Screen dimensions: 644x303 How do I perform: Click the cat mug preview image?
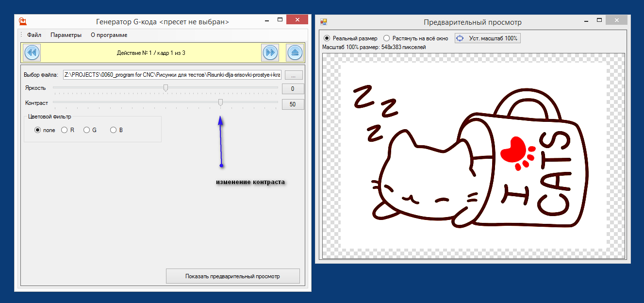pyautogui.click(x=474, y=155)
